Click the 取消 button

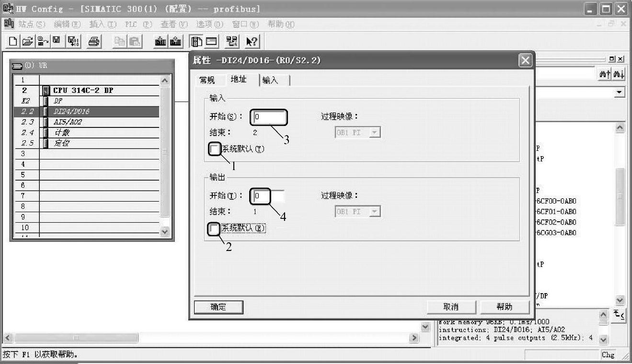pos(451,307)
